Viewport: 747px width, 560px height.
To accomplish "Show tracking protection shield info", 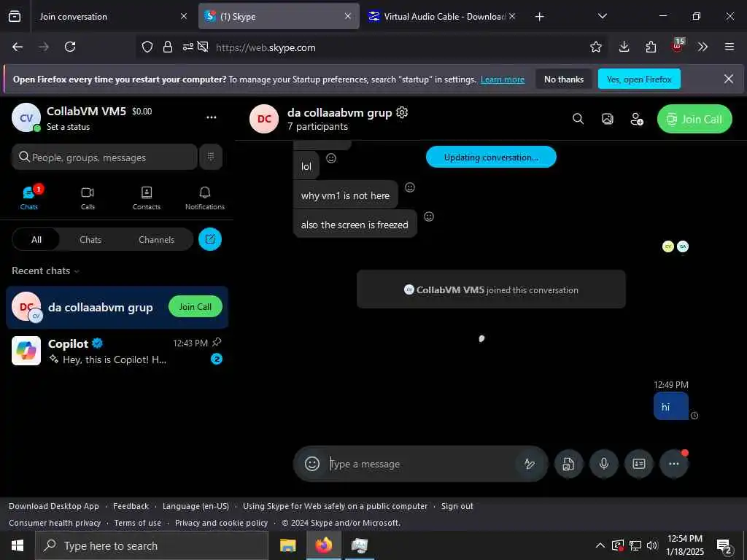I will tap(147, 47).
